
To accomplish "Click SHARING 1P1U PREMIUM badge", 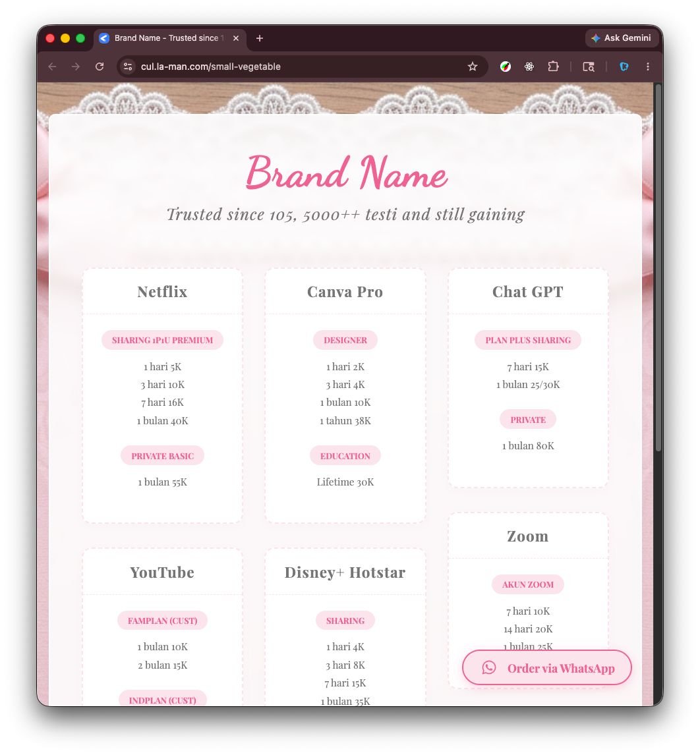I will coord(162,340).
